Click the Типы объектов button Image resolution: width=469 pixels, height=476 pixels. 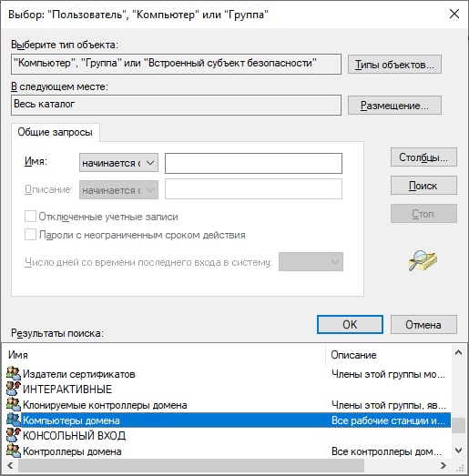tap(394, 65)
